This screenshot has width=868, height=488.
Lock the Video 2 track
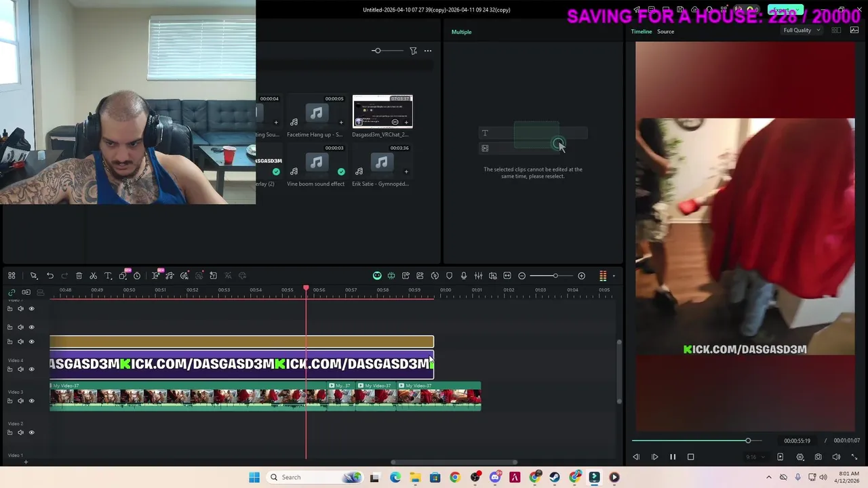pyautogui.click(x=9, y=432)
